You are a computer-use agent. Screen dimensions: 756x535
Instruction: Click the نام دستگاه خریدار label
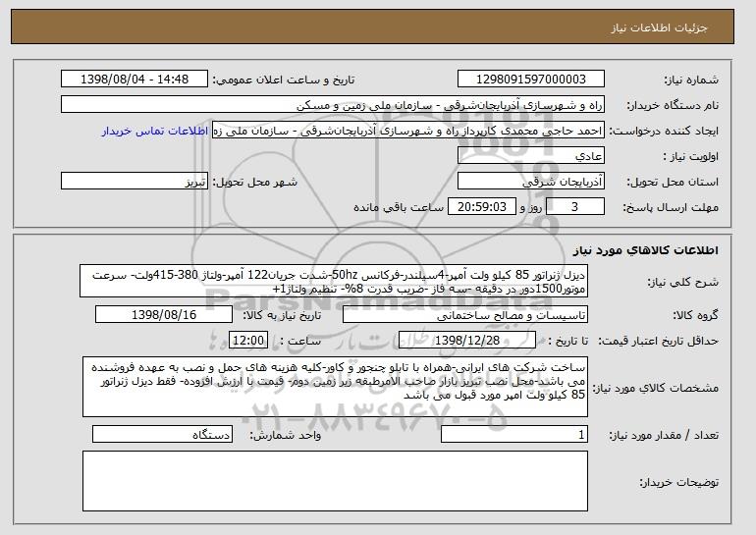pos(673,105)
